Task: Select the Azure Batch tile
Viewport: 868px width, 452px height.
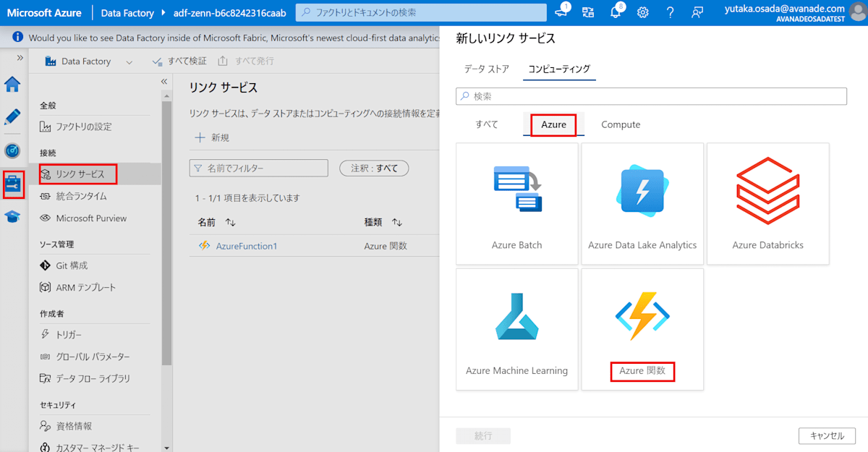Action: pyautogui.click(x=517, y=204)
